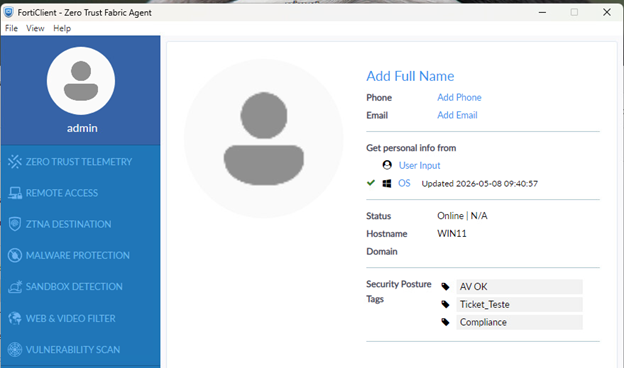Select the Web & Video Filter label
Viewport: 624px width, 368px height.
[x=70, y=318]
